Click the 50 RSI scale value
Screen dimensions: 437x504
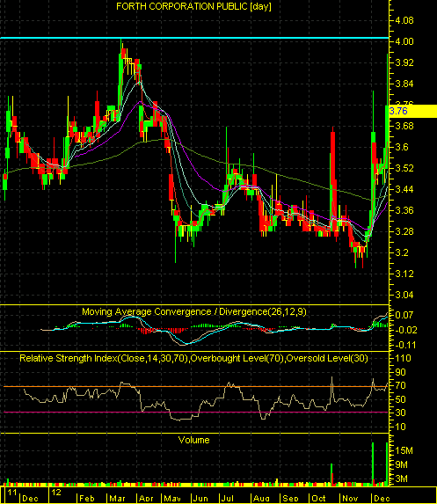[x=400, y=399]
